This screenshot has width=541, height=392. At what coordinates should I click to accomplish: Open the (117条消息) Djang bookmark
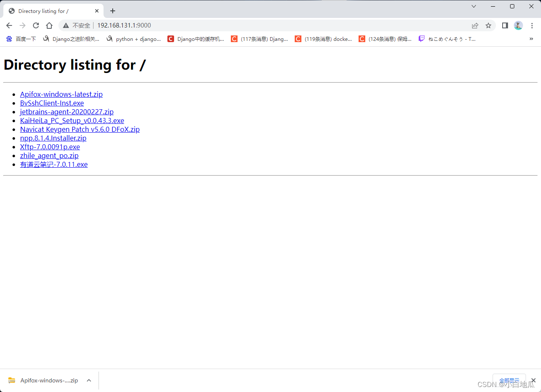tap(260, 39)
